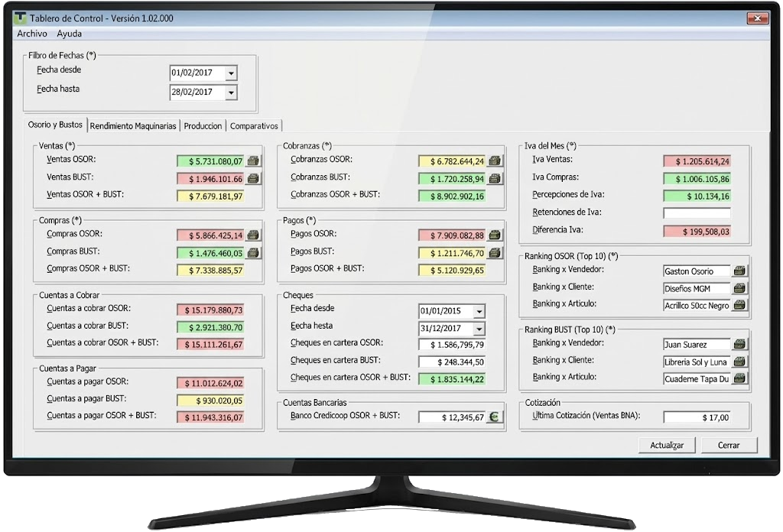Click the empty Retenciones de Iva field
The image size is (783, 532).
click(x=697, y=213)
